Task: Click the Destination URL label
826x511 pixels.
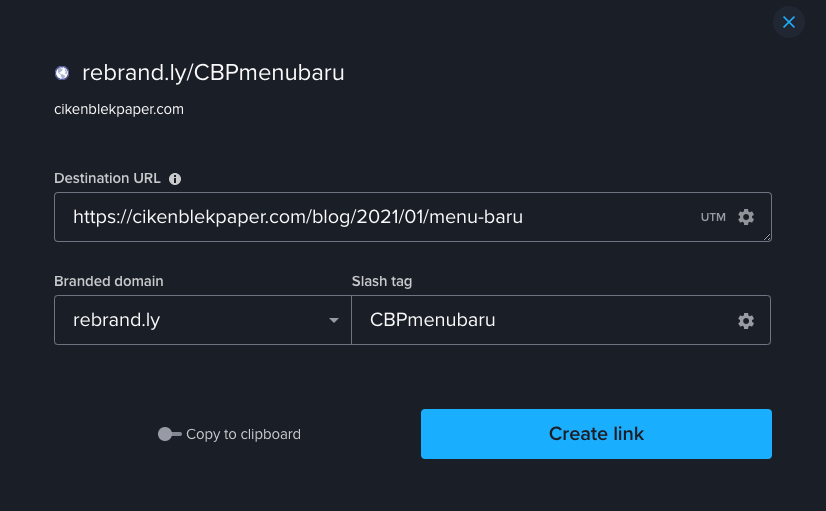Action: pyautogui.click(x=107, y=179)
